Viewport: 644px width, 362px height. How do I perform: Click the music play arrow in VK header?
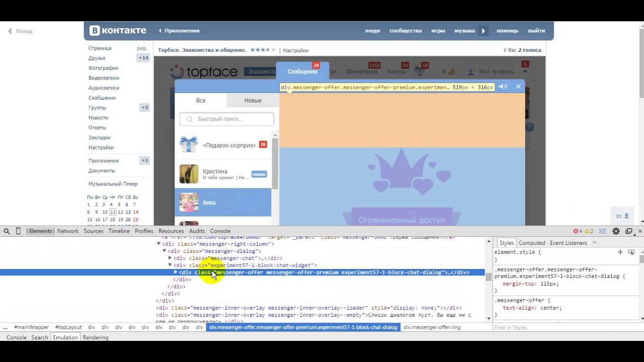483,31
